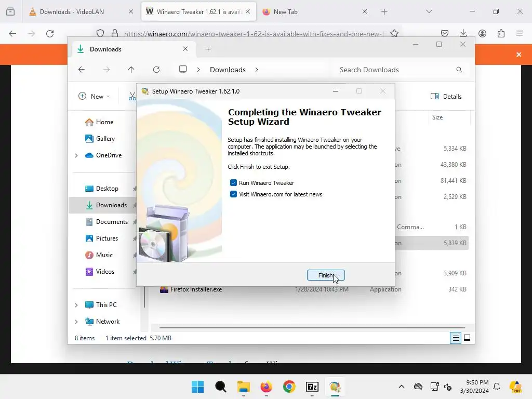Image resolution: width=532 pixels, height=399 pixels.
Task: Open the Windows Start menu
Action: click(198, 387)
